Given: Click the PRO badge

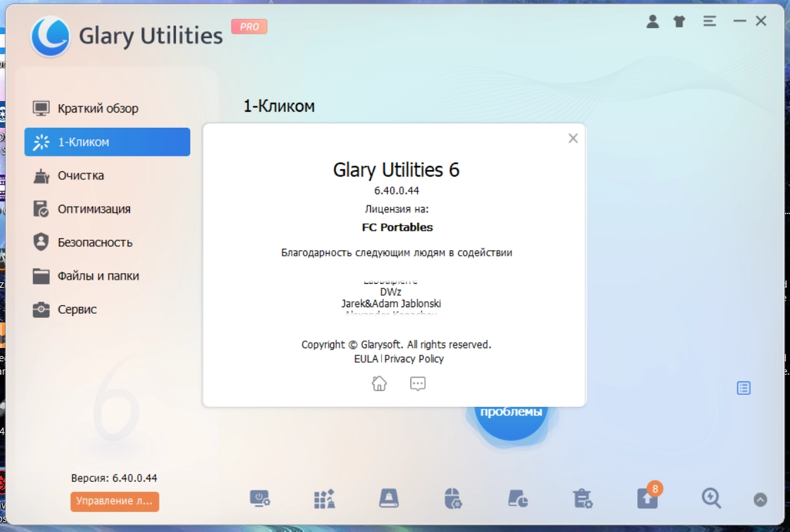Looking at the screenshot, I should (x=249, y=27).
